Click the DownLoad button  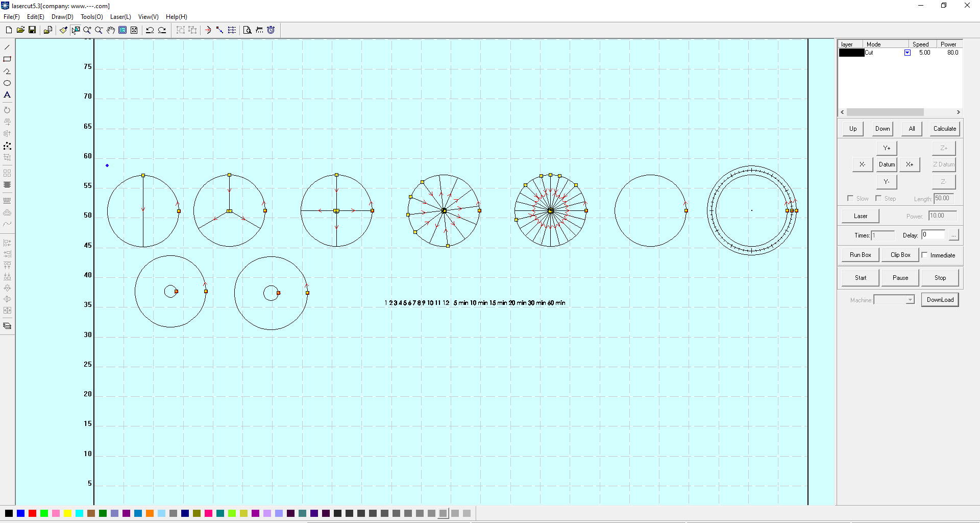940,300
